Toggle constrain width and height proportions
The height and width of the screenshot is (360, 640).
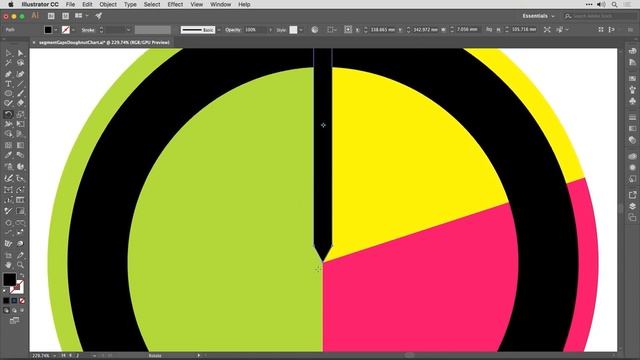point(489,30)
